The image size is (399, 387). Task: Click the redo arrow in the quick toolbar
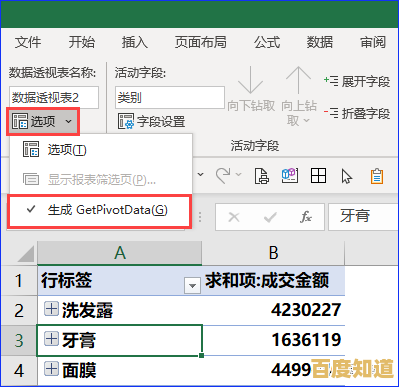(223, 175)
